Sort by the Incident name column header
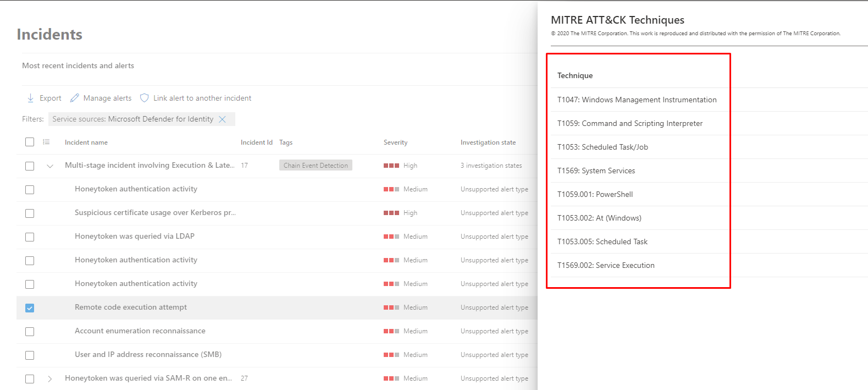 click(x=86, y=142)
